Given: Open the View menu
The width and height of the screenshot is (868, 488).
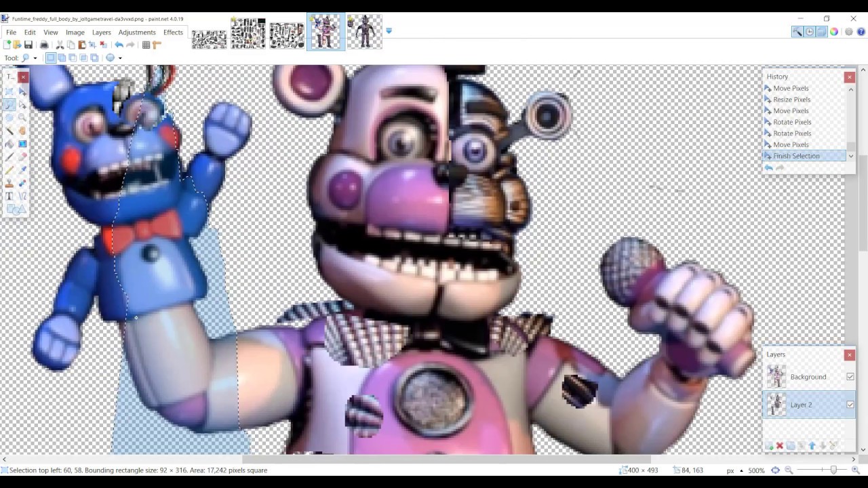Looking at the screenshot, I should 51,33.
